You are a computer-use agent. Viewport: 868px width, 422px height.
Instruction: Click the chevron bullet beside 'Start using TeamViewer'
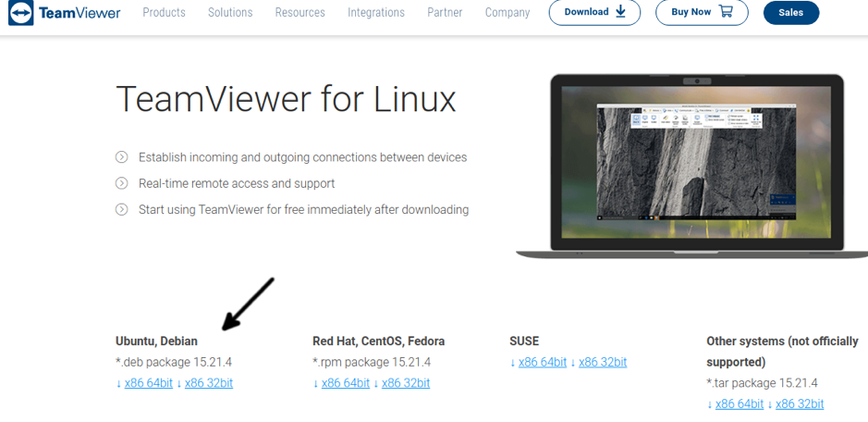121,209
